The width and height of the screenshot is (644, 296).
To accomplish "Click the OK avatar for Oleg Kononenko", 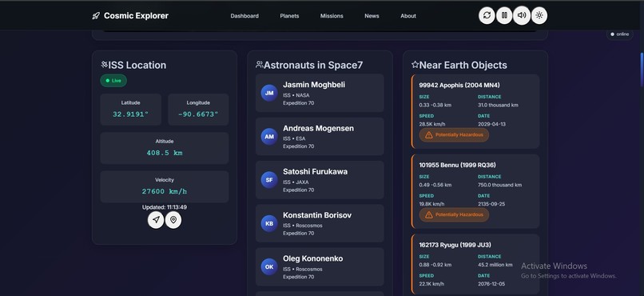I will 269,267.
